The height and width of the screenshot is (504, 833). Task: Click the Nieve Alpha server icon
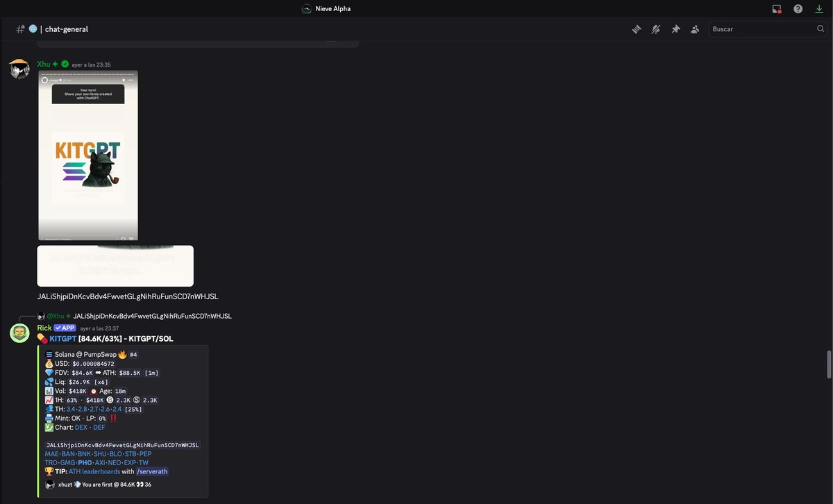tap(305, 8)
